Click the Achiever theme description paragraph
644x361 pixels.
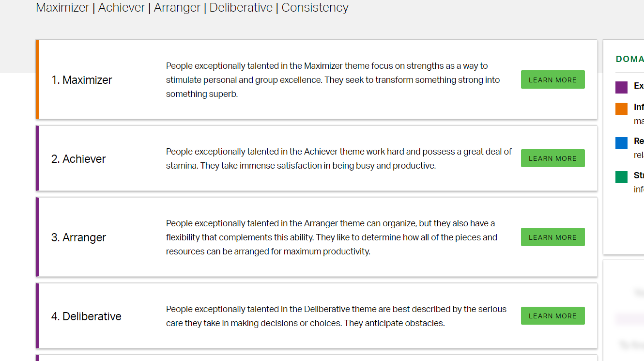(339, 158)
